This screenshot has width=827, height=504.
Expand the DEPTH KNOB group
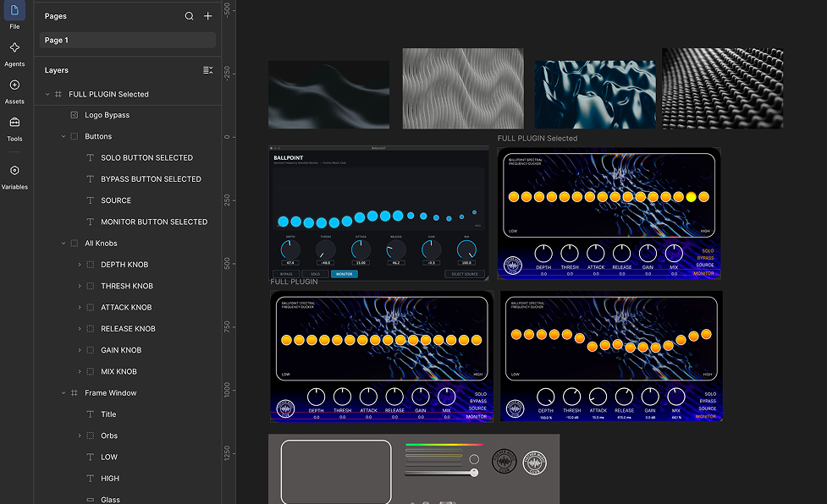(80, 265)
